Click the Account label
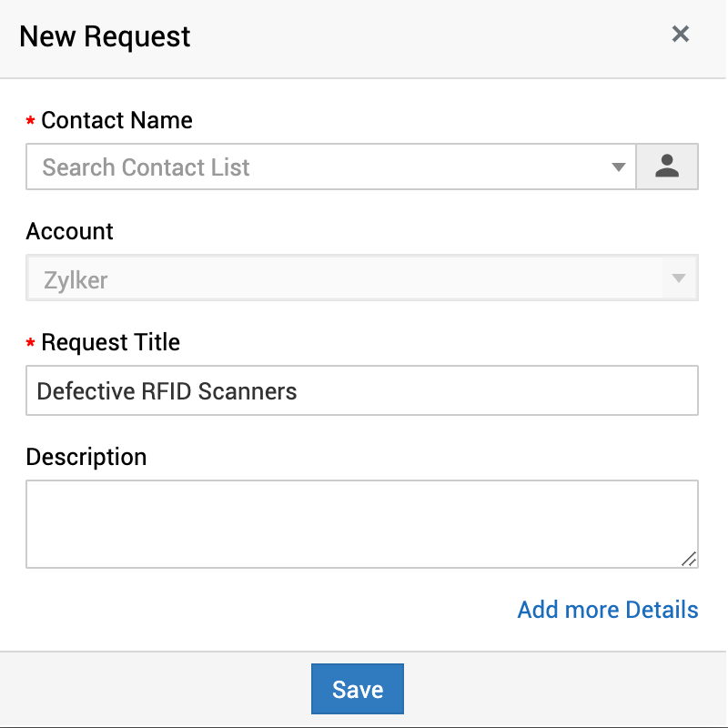This screenshot has width=728, height=728. (x=70, y=231)
